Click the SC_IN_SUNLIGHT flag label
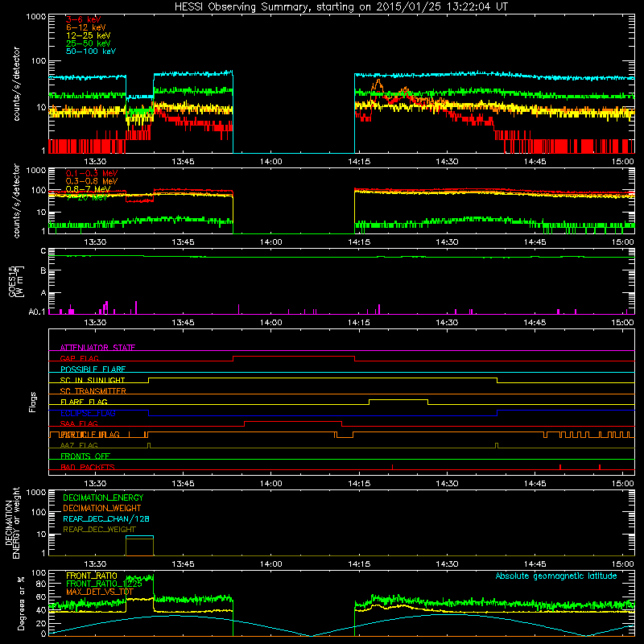The height and width of the screenshot is (644, 644). coord(93,380)
